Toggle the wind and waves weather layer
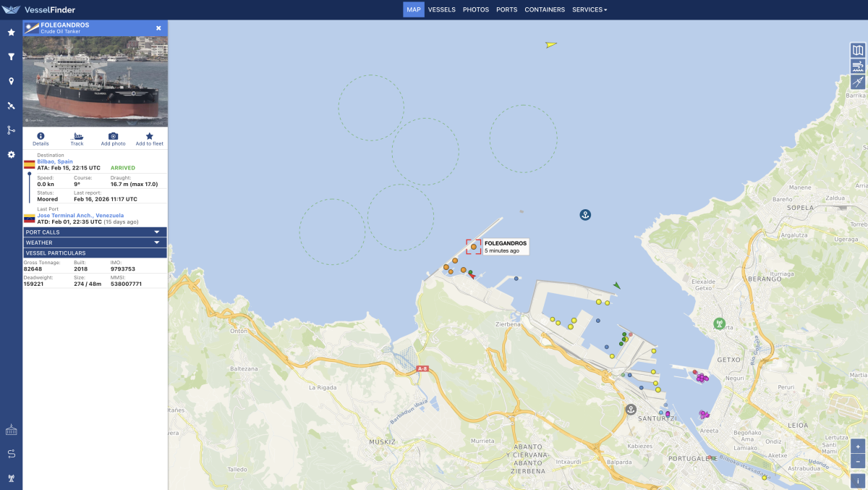This screenshot has width=868, height=490. point(858,66)
